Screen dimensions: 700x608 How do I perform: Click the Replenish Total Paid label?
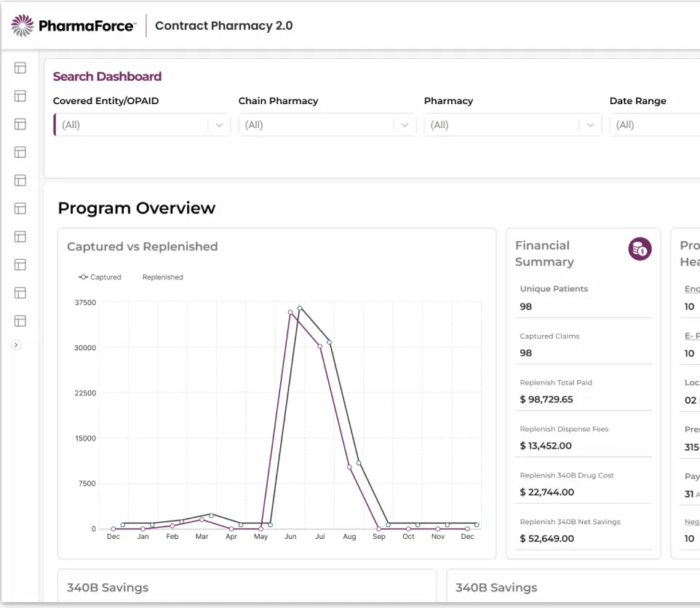(556, 382)
